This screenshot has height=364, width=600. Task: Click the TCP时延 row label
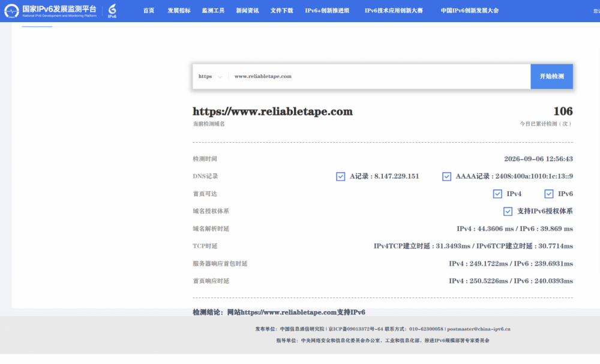(x=205, y=246)
